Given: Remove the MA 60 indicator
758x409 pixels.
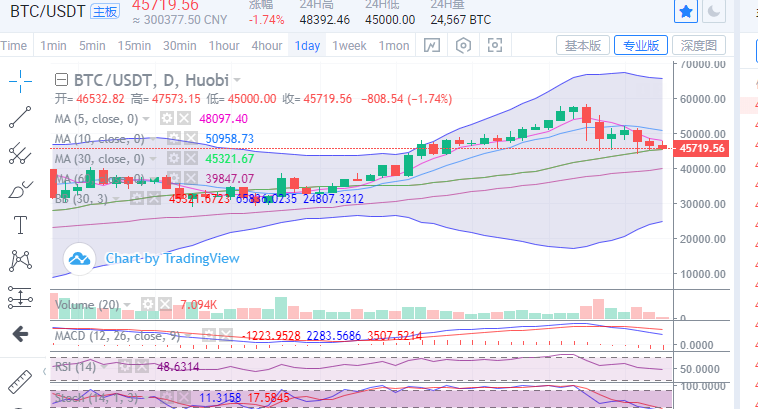Looking at the screenshot, I should coord(190,178).
